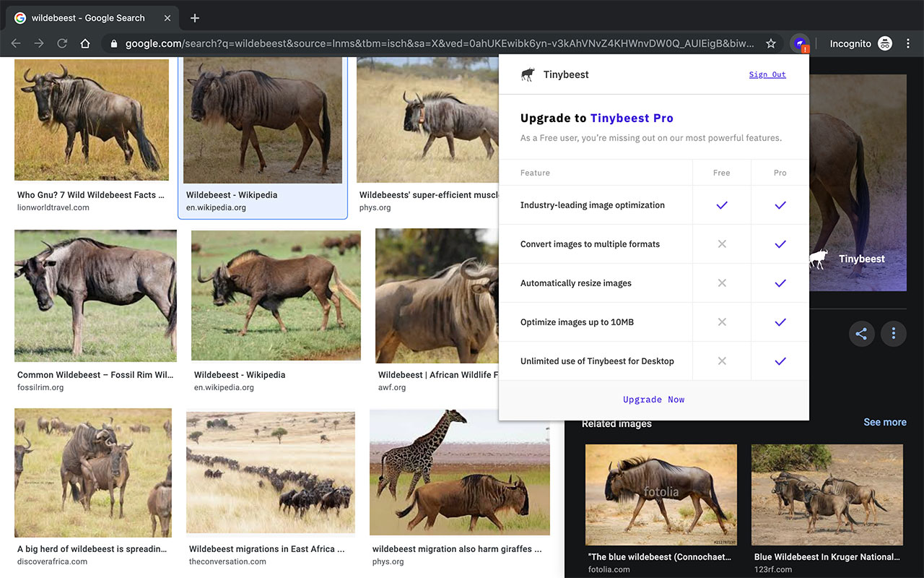Sign out of Tinybeest
The width and height of the screenshot is (924, 578).
pyautogui.click(x=767, y=74)
